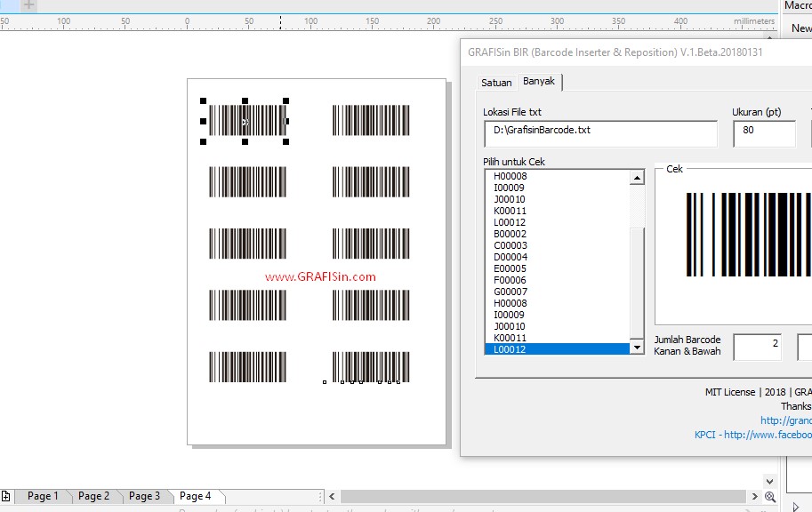Click the barcode preview in Cek box
This screenshot has height=512, width=812.
(749, 235)
